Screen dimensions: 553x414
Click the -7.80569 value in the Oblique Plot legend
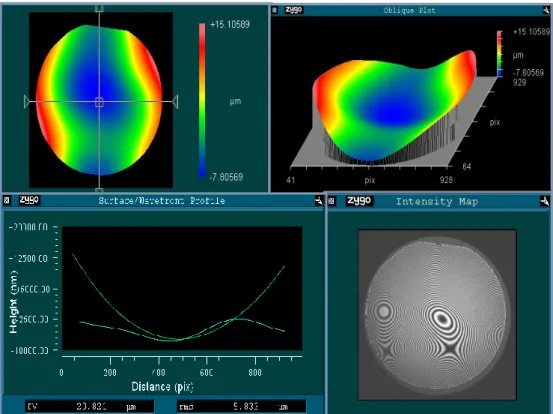pyautogui.click(x=528, y=73)
